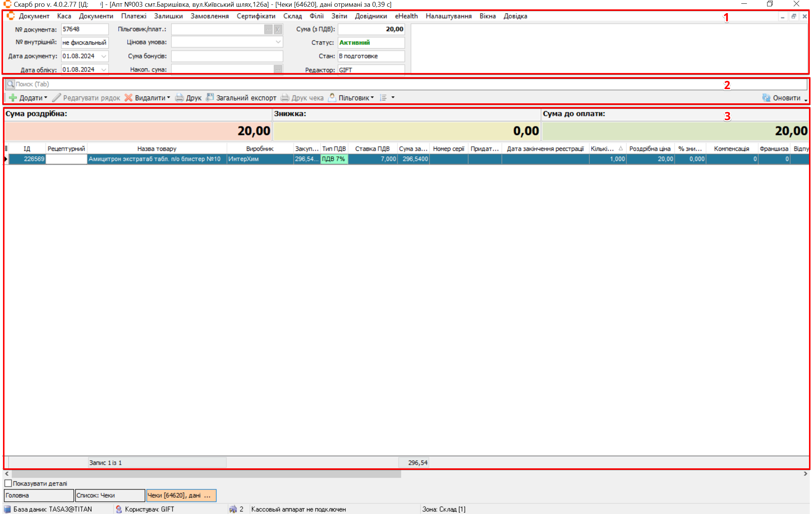Expand the Дата документу date dropdown
Image resolution: width=812 pixels, height=514 pixels.
104,56
